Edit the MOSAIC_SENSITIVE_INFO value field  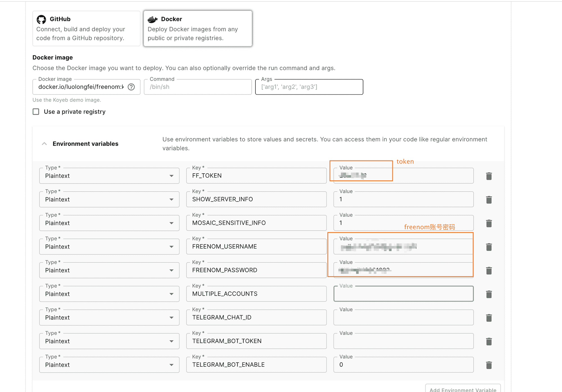tap(404, 223)
